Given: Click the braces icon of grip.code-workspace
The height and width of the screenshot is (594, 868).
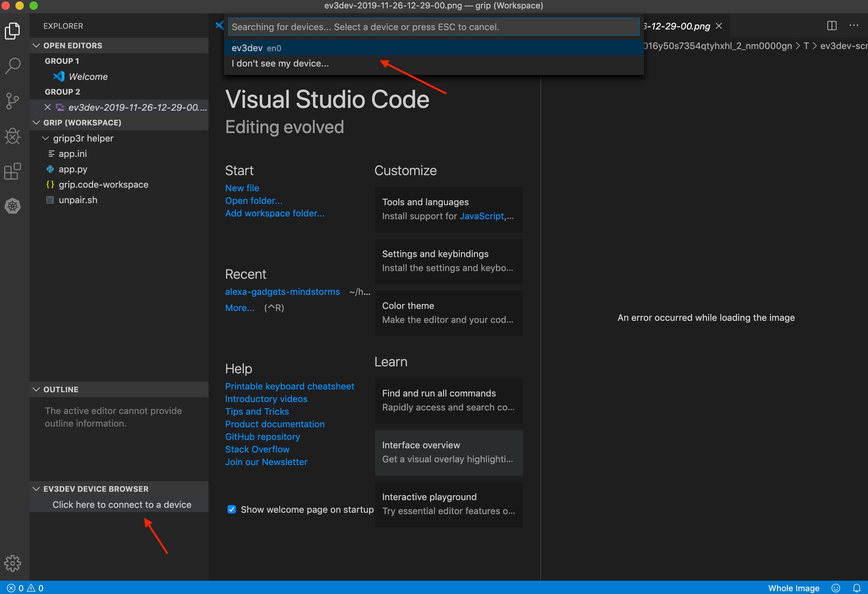Looking at the screenshot, I should (x=50, y=185).
